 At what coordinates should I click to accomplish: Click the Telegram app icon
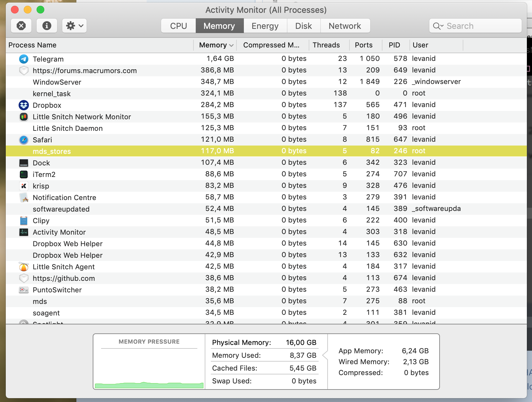pos(24,59)
